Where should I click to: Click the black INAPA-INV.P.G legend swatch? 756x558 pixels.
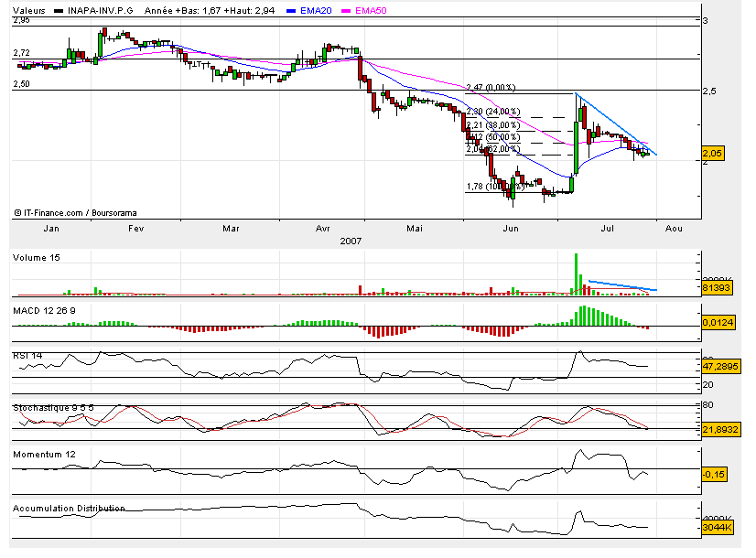click(x=59, y=10)
